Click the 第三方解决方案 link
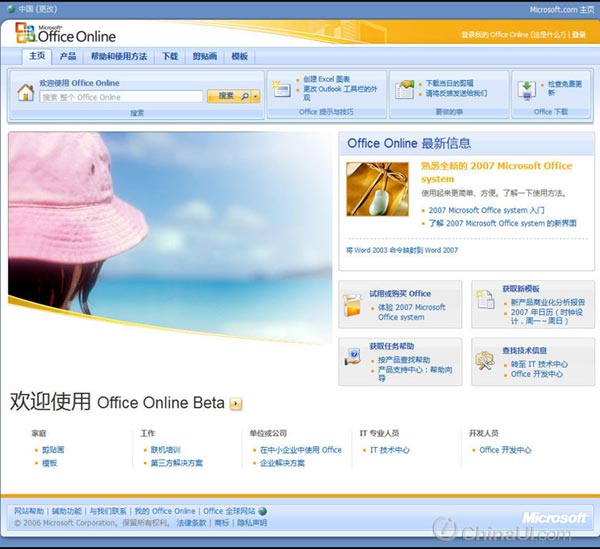Screen dimensions: 600x549 coord(176,463)
